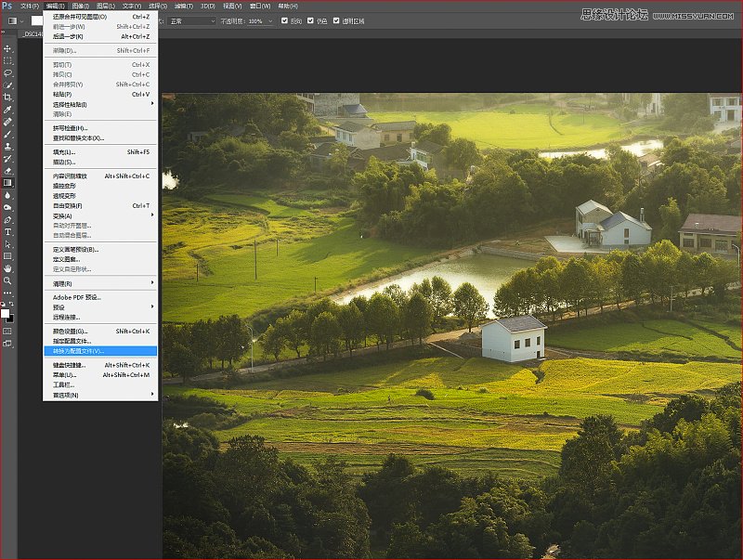The width and height of the screenshot is (743, 560).
Task: Toggle the 透明区域 (Transparency) checkbox
Action: pos(336,20)
